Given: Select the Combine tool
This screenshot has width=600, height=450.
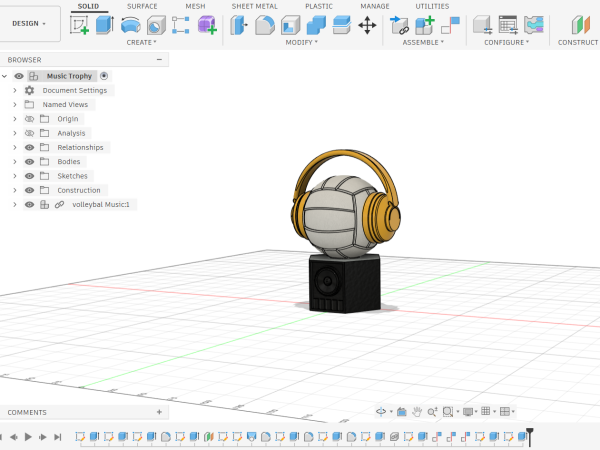Looking at the screenshot, I should pyautogui.click(x=316, y=25).
